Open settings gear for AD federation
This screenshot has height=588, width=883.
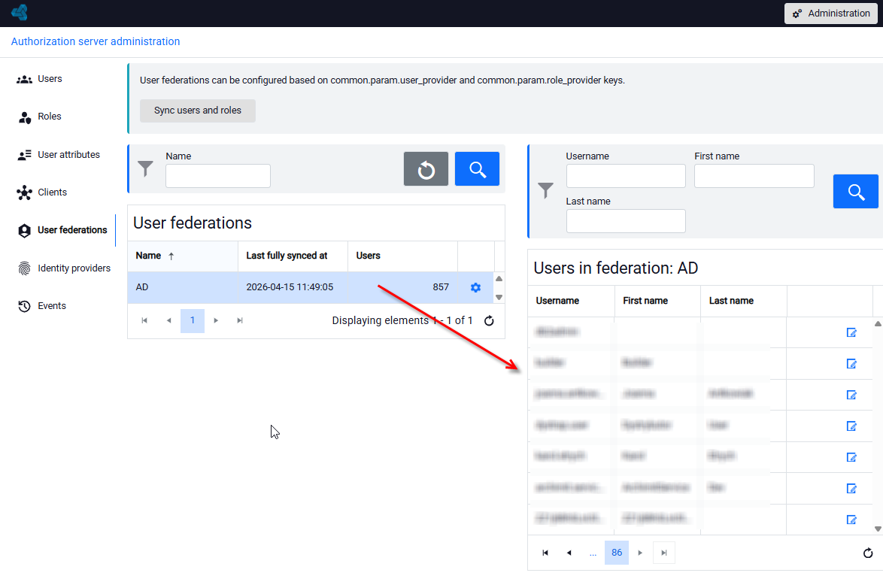(476, 288)
